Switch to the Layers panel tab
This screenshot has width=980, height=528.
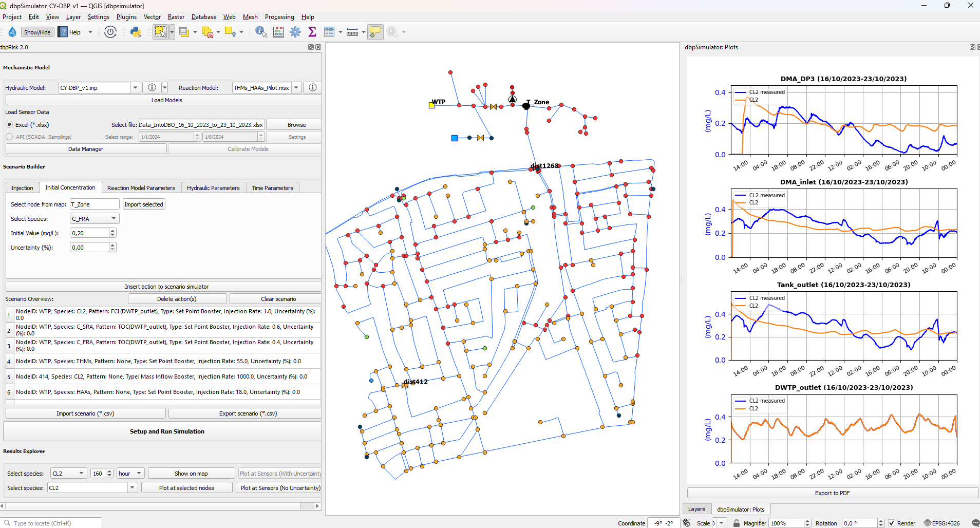(696, 509)
